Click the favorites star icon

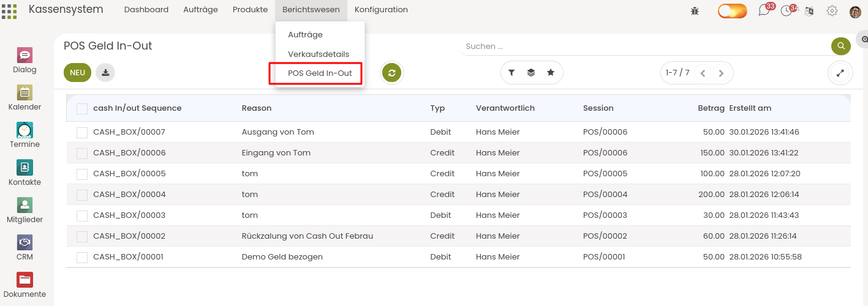pyautogui.click(x=551, y=73)
